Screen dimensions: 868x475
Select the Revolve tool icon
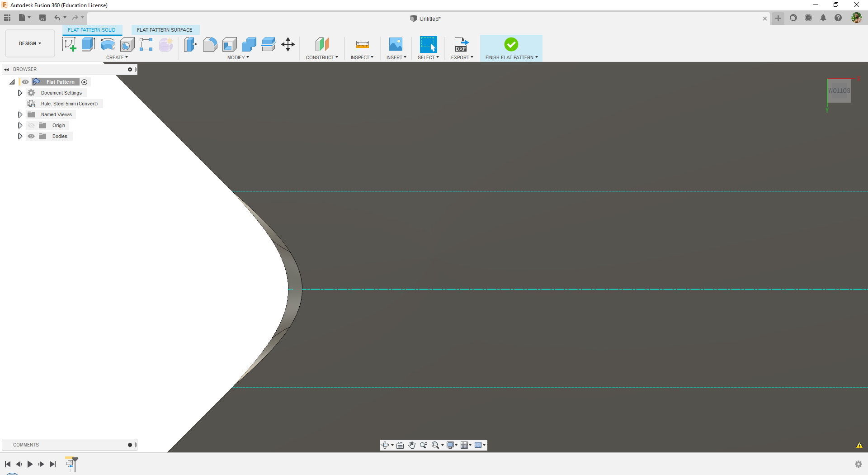coord(108,44)
